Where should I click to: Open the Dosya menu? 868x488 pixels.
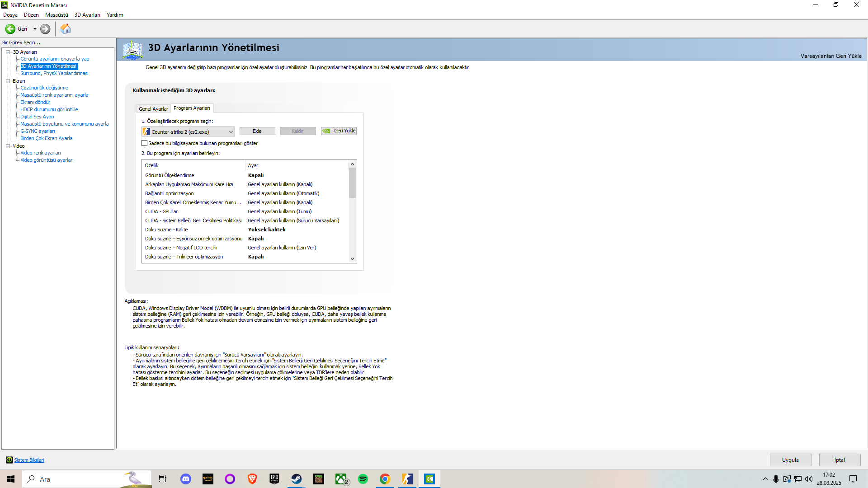[10, 15]
